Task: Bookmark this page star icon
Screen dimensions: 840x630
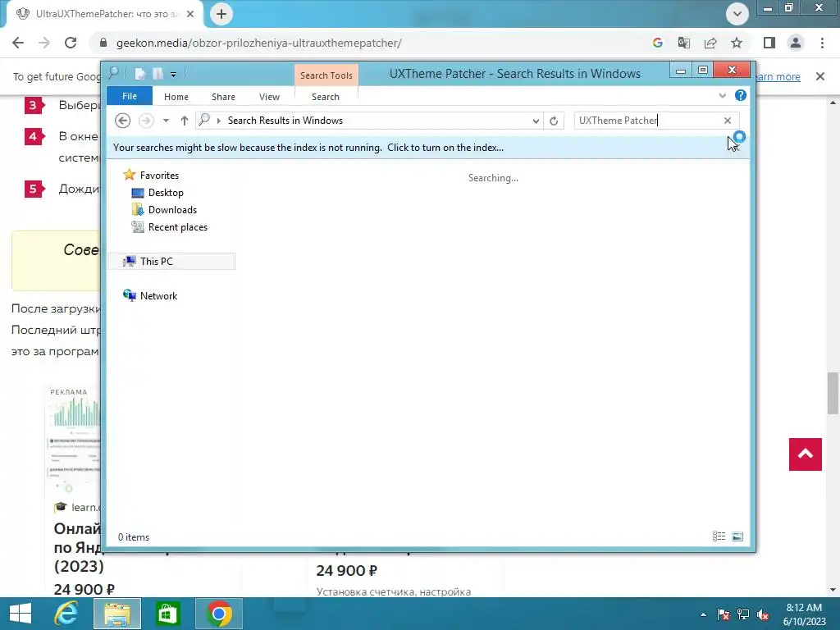Action: tap(737, 43)
